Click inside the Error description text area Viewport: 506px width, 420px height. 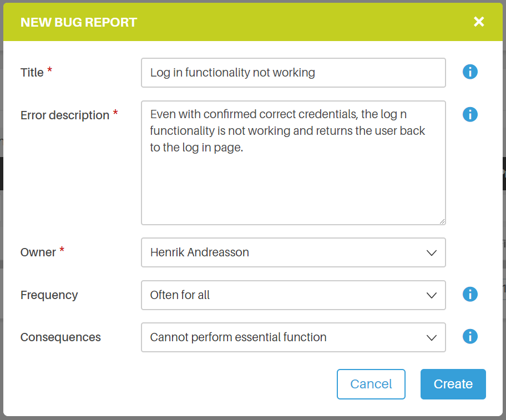coord(294,163)
